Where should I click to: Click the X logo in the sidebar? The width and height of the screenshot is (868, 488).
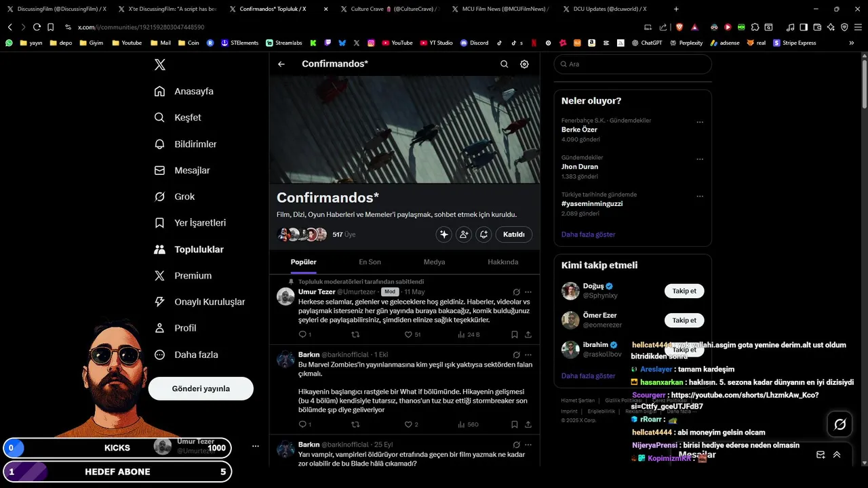(x=159, y=64)
